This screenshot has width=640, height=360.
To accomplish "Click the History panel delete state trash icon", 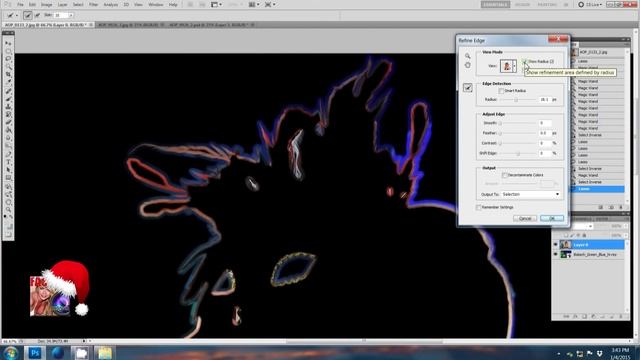I will pos(621,207).
